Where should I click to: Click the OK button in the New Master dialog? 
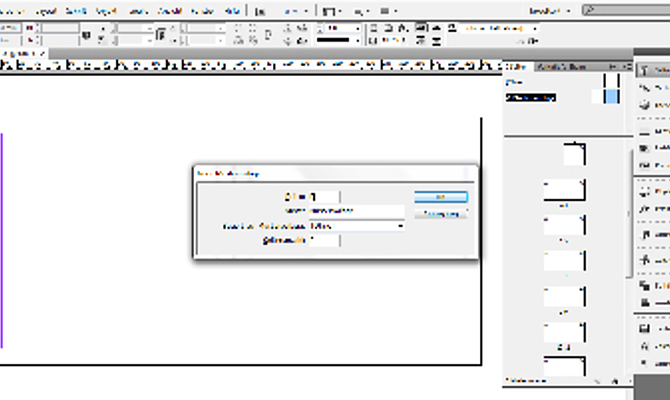(x=440, y=197)
